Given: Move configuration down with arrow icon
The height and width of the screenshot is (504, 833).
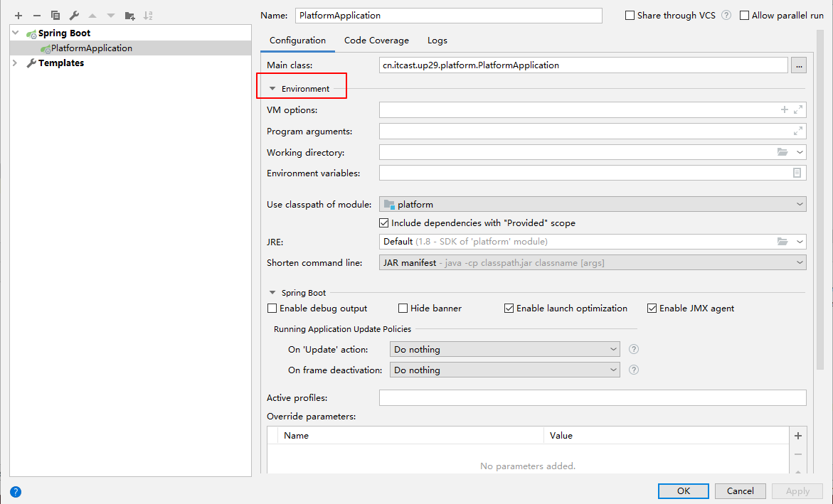Looking at the screenshot, I should [x=110, y=16].
